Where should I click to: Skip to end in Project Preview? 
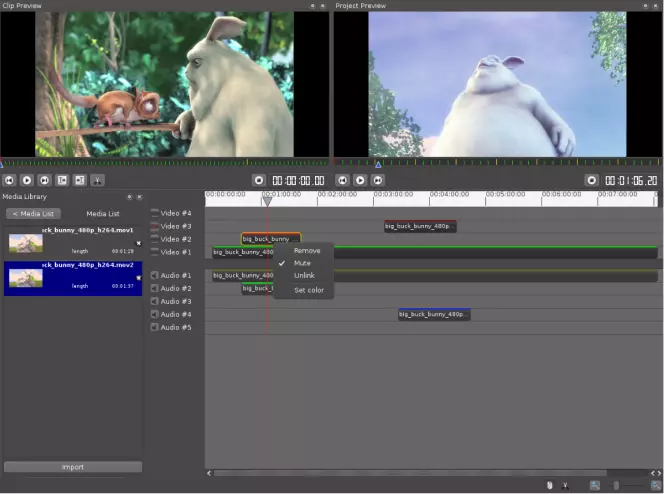click(x=378, y=180)
